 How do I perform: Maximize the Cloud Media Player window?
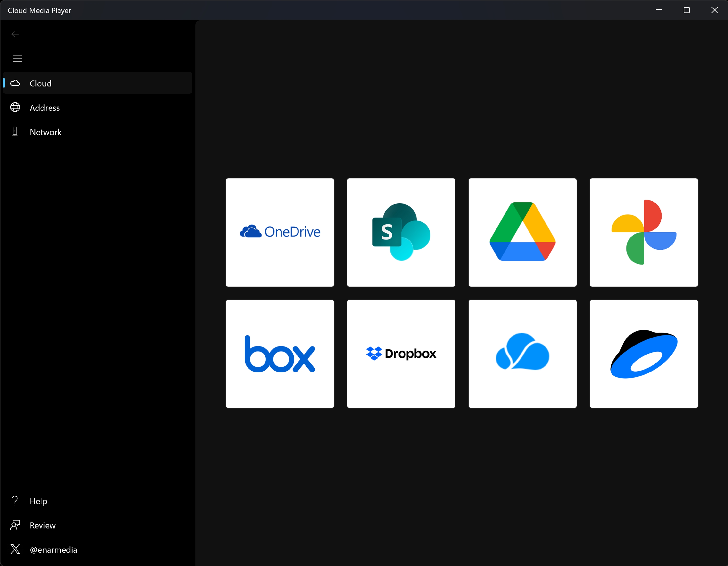686,10
